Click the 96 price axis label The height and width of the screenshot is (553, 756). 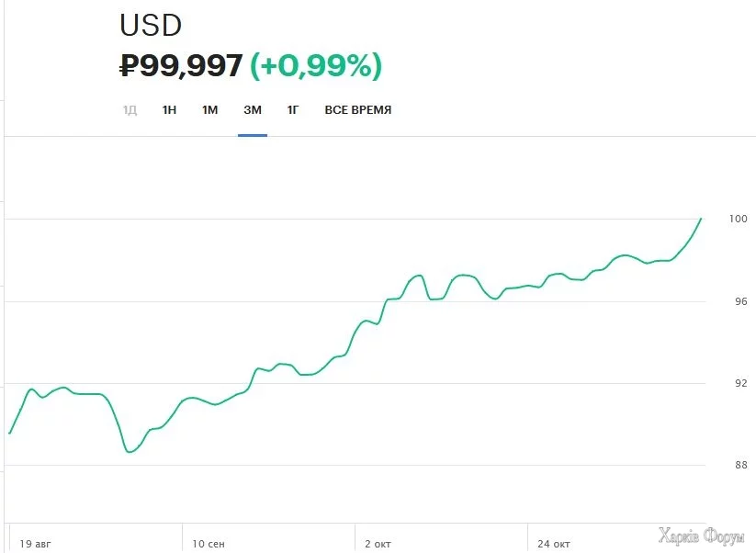coord(740,301)
